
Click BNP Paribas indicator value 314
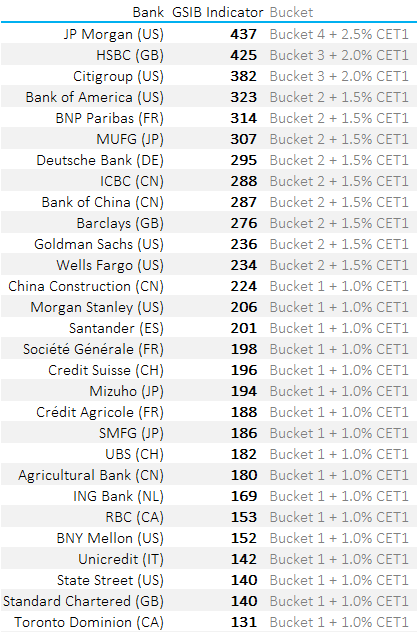243,118
